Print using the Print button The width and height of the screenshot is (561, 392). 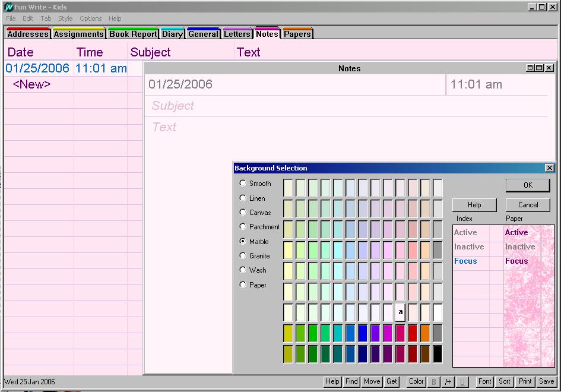[525, 382]
